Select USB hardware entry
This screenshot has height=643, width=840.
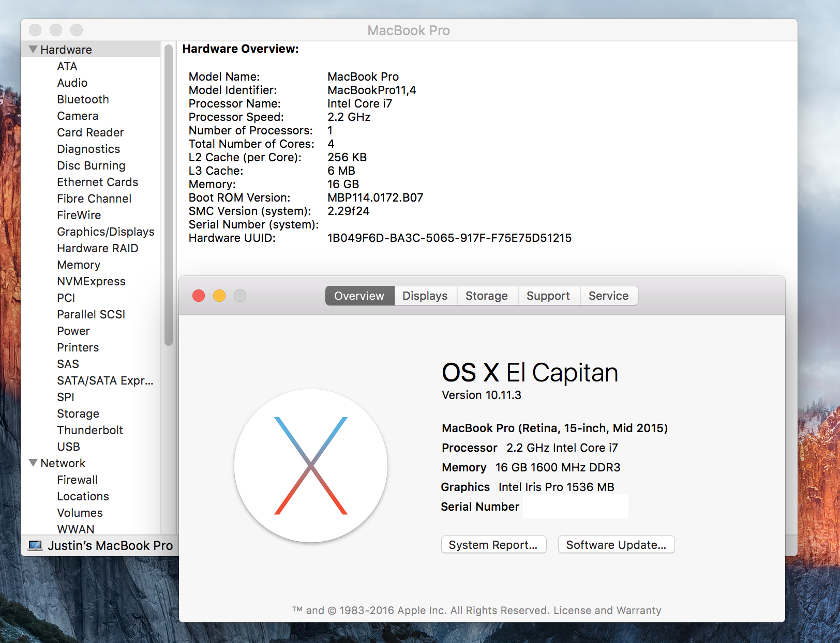point(68,447)
